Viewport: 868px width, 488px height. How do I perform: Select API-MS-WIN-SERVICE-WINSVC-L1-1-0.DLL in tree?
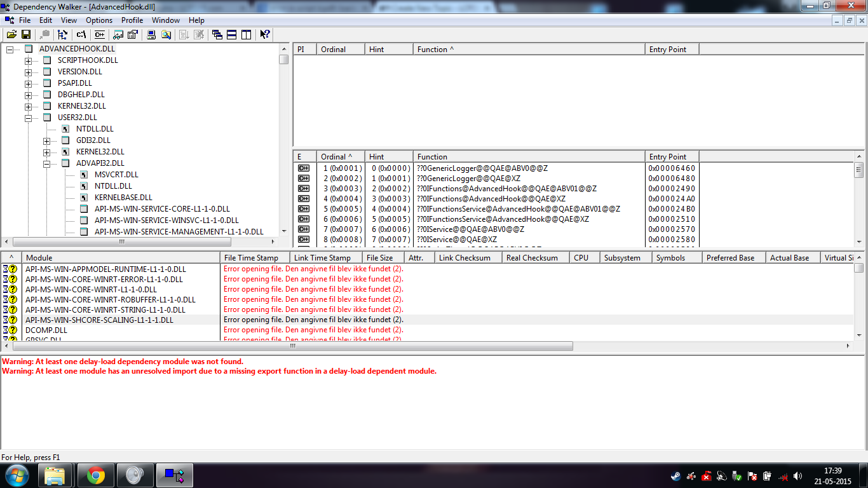(x=166, y=220)
